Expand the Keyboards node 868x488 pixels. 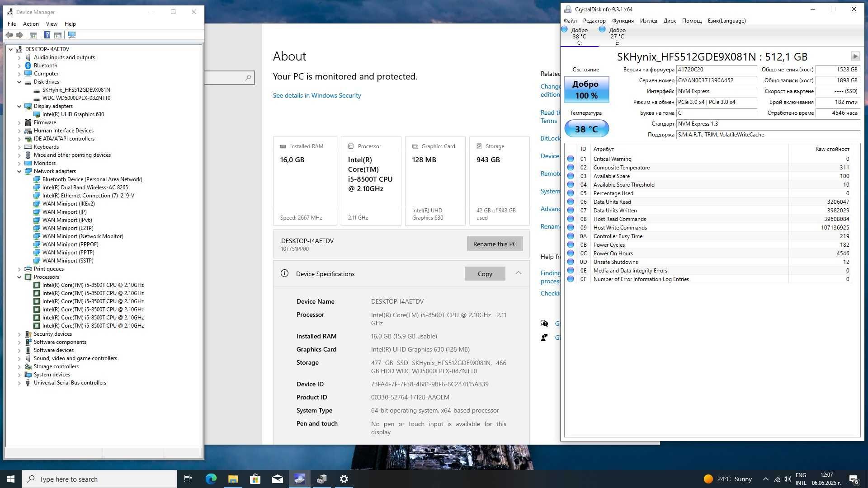19,147
